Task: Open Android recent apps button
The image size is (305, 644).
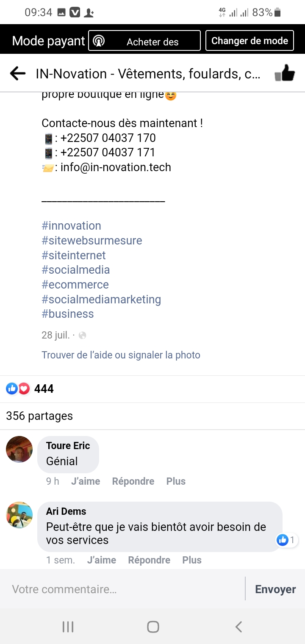Action: (x=68, y=627)
